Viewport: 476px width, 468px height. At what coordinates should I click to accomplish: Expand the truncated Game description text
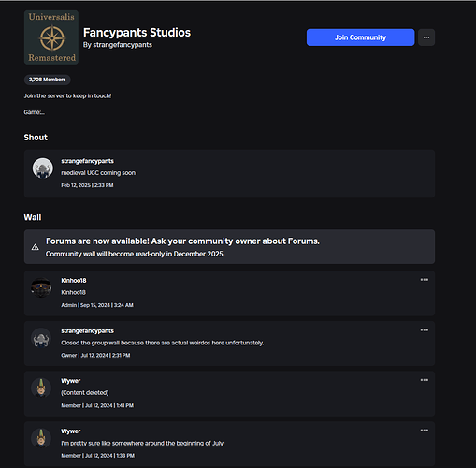coord(35,112)
